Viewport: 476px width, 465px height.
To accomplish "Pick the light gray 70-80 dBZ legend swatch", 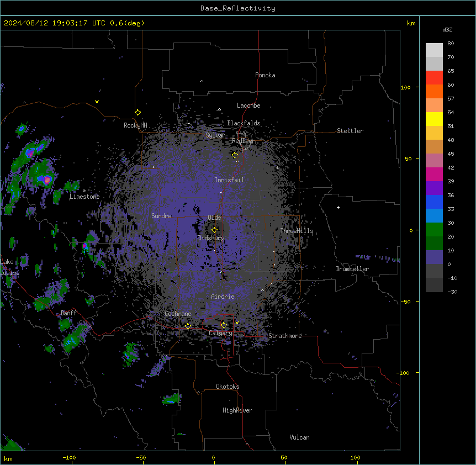I will coord(434,50).
